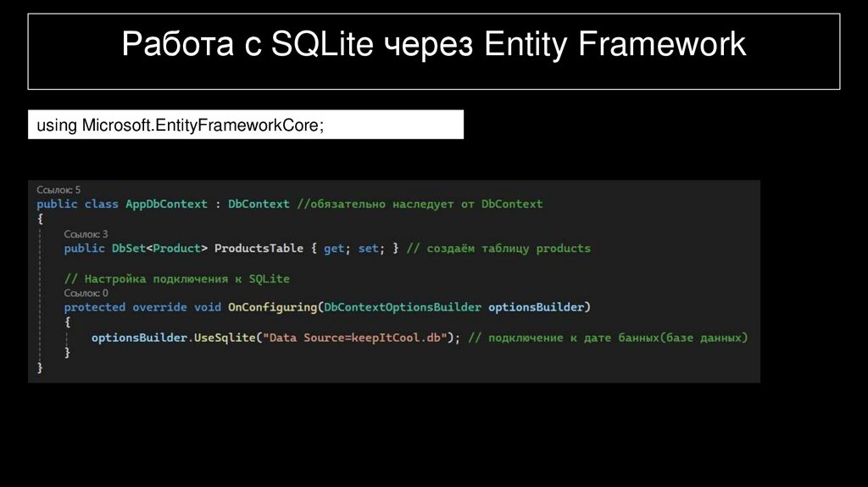
Task: Click the comment "создаём таблицу products"
Action: [x=498, y=249]
